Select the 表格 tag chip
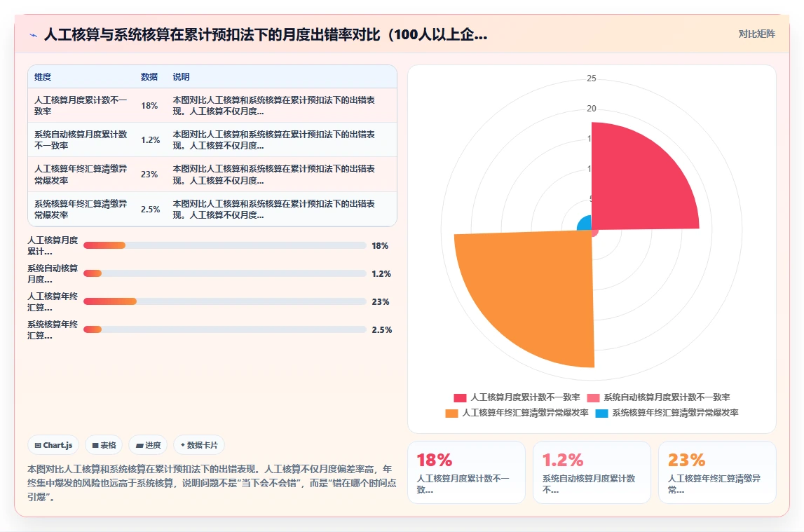 (x=104, y=445)
